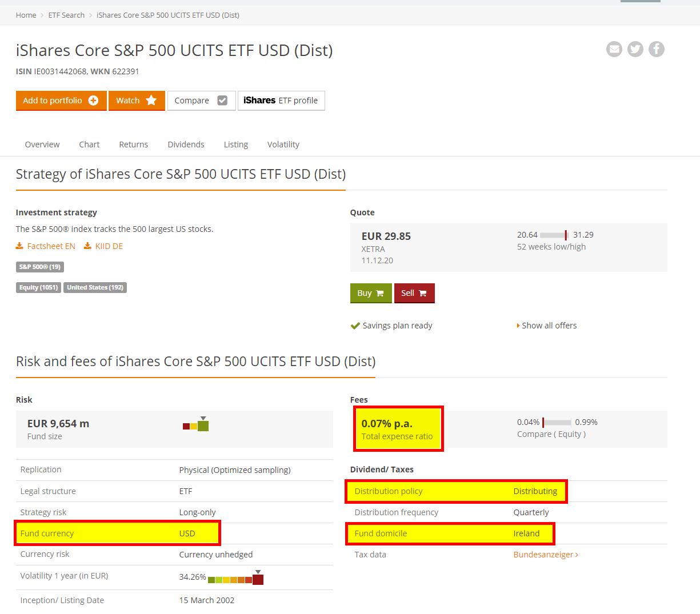
Task: Click the cart icon on Sell button
Action: click(423, 293)
